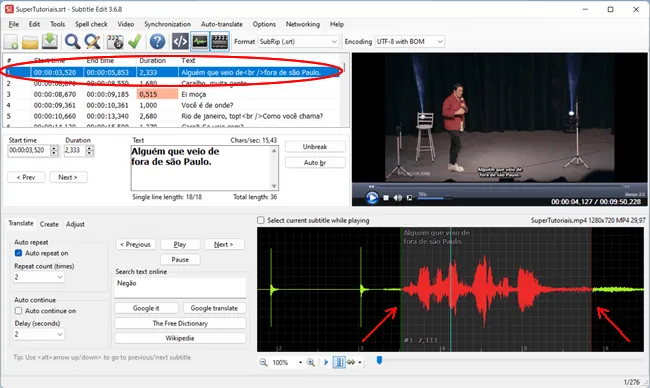Mute the video player speaker icon

pos(398,198)
